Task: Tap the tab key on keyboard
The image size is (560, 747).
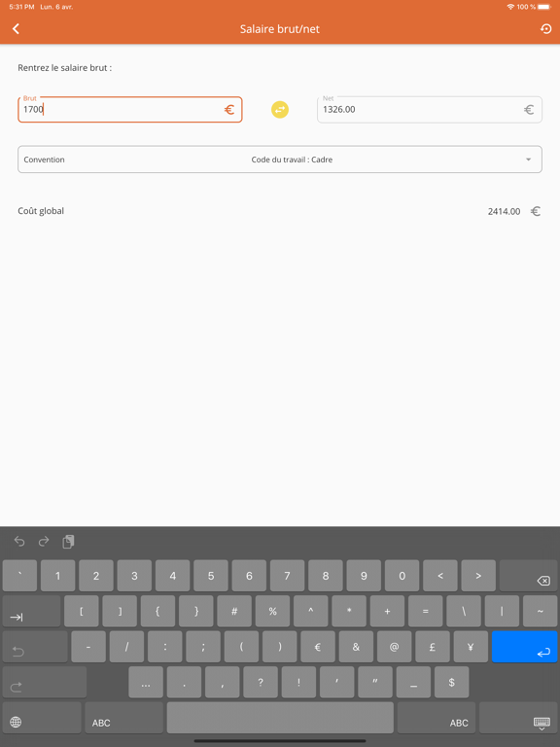Action: coord(32,611)
